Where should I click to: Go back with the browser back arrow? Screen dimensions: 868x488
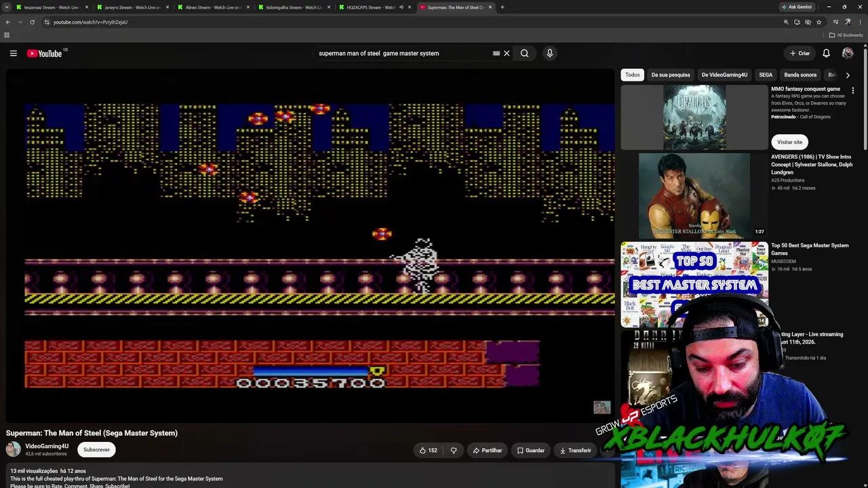[x=7, y=22]
